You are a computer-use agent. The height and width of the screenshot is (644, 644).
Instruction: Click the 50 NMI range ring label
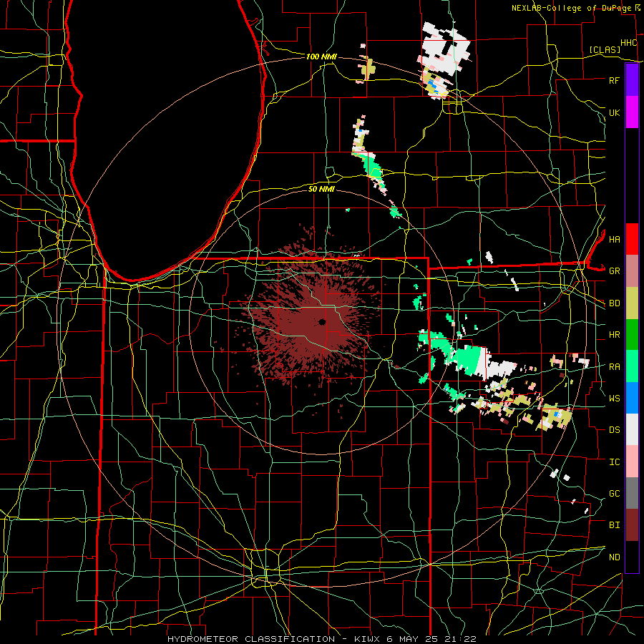(321, 189)
